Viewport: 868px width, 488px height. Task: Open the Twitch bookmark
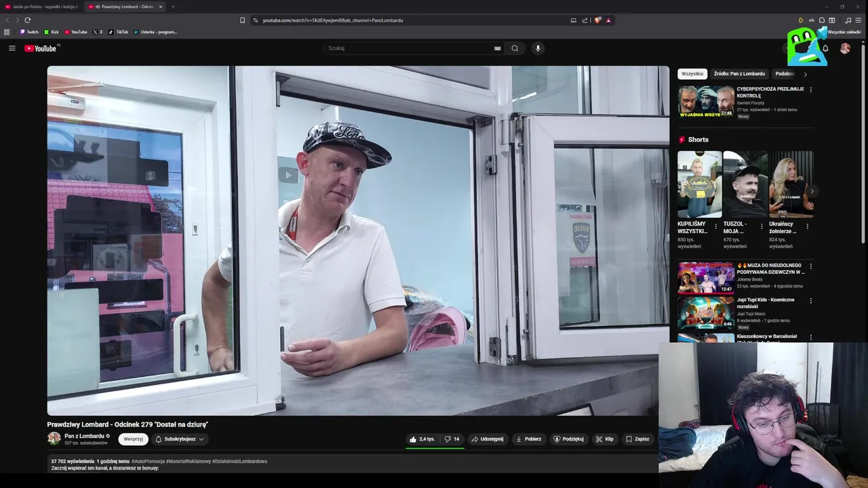[29, 32]
